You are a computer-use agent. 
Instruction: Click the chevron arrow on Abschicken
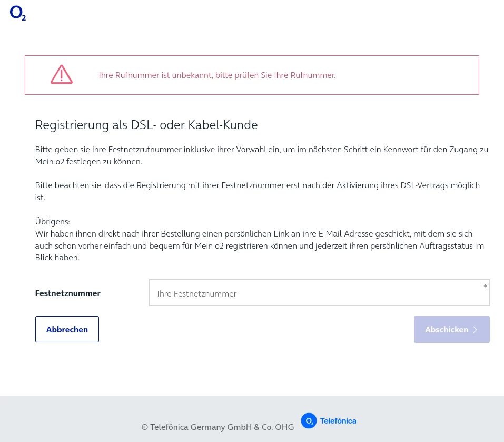475,330
